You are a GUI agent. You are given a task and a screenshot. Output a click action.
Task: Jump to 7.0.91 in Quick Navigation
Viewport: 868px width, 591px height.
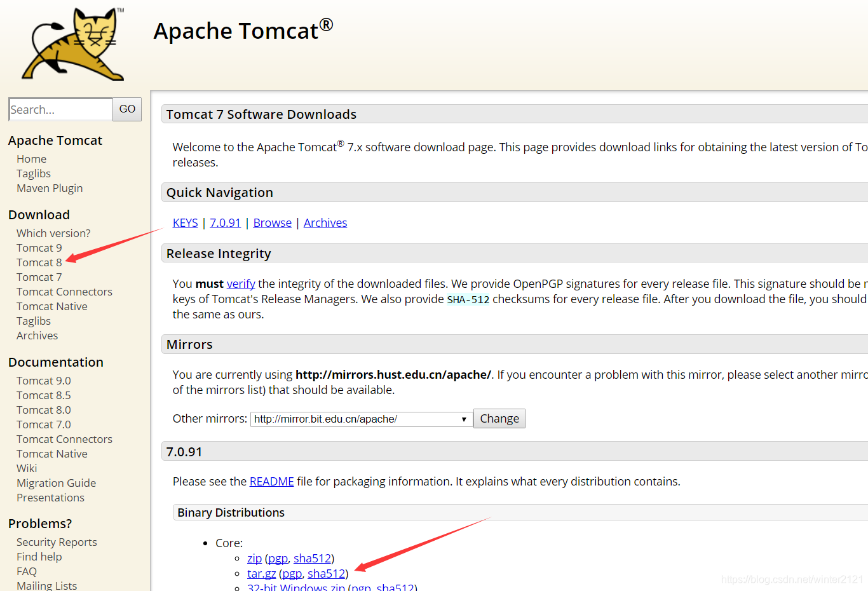(226, 223)
